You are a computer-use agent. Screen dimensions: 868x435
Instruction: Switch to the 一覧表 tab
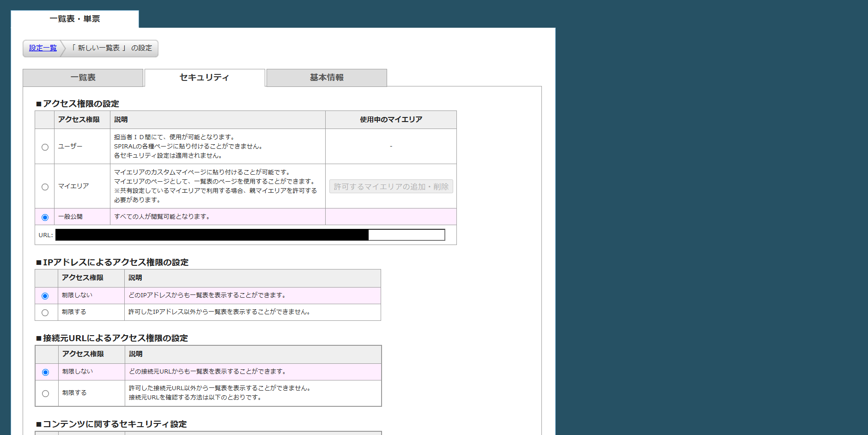pos(83,78)
